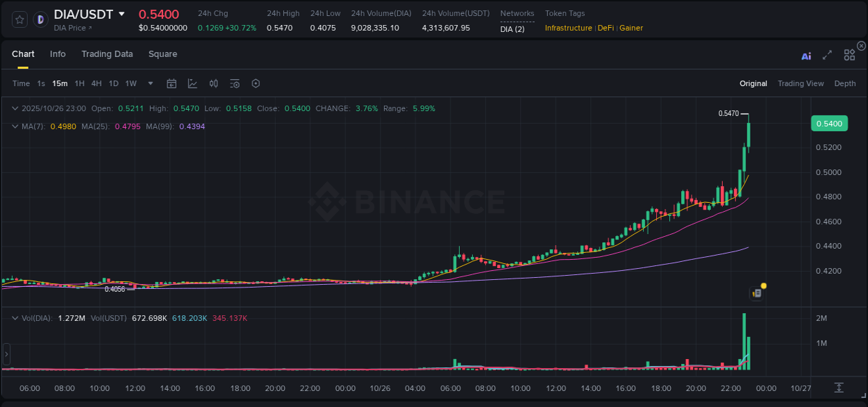Open the technical indicators icon
868x407 pixels.
tap(213, 83)
